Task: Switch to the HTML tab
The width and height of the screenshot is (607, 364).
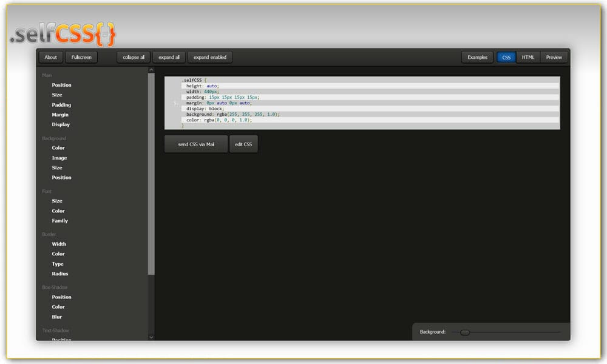Action: tap(528, 58)
